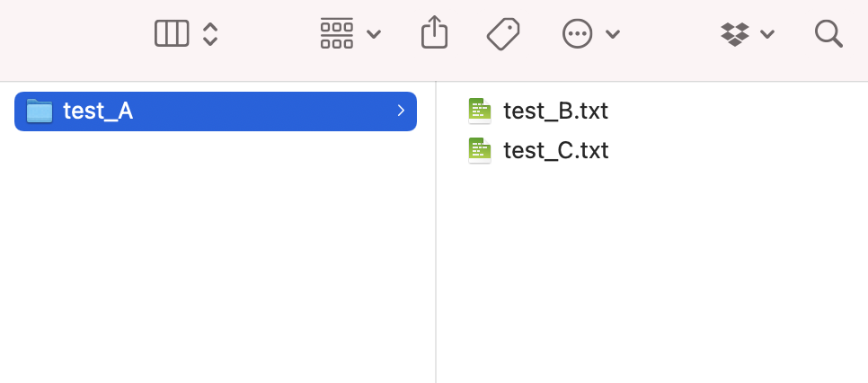868x383 pixels.
Task: Select the test_A folder name
Action: [98, 111]
